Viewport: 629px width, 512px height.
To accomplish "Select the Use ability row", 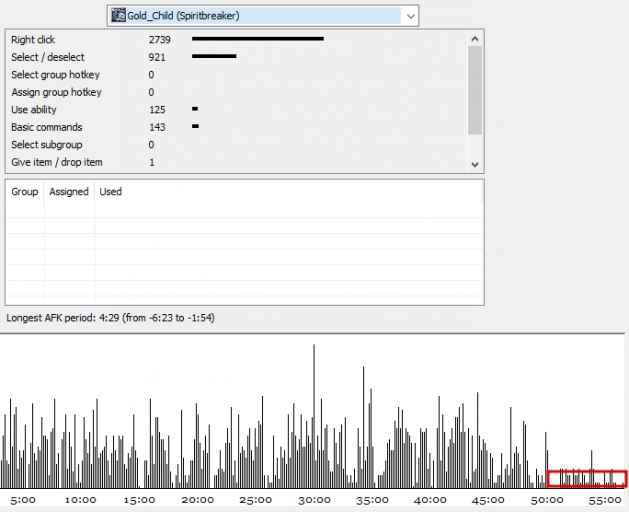I will click(x=236, y=110).
